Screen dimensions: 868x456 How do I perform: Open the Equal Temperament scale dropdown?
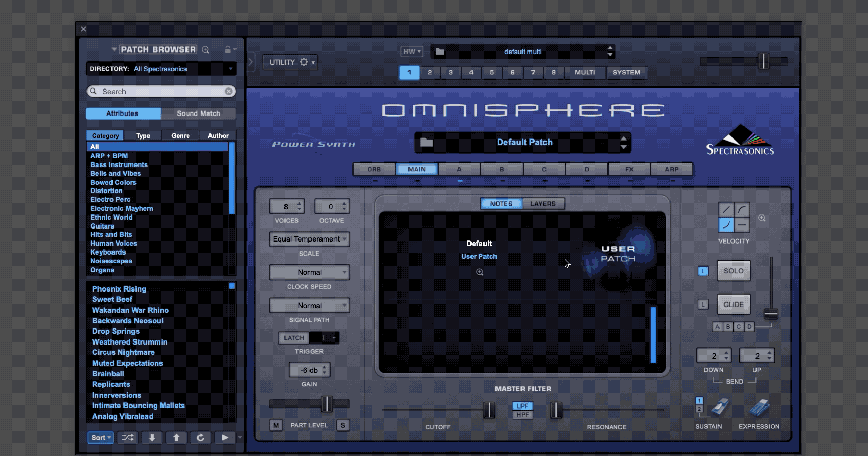tap(309, 239)
